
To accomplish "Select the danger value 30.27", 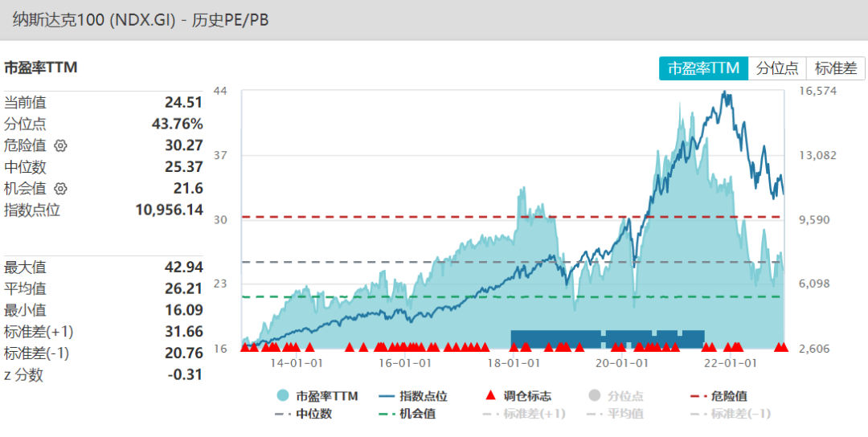I will click(184, 145).
